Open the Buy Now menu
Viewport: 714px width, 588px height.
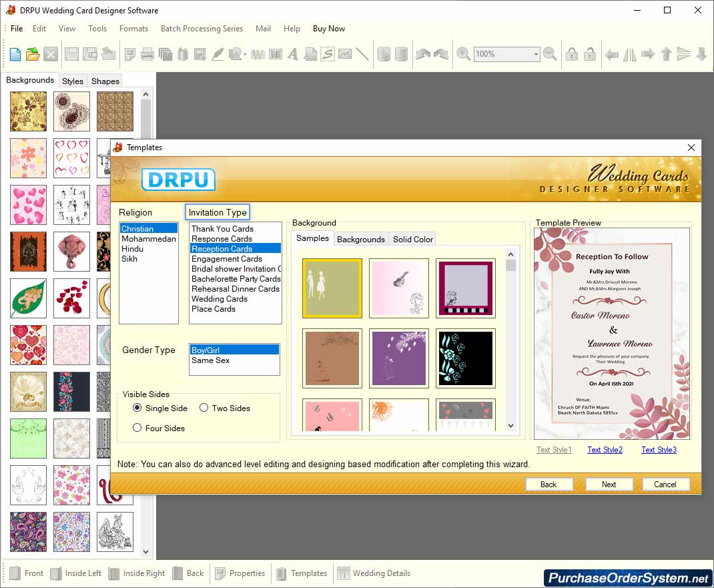(329, 28)
